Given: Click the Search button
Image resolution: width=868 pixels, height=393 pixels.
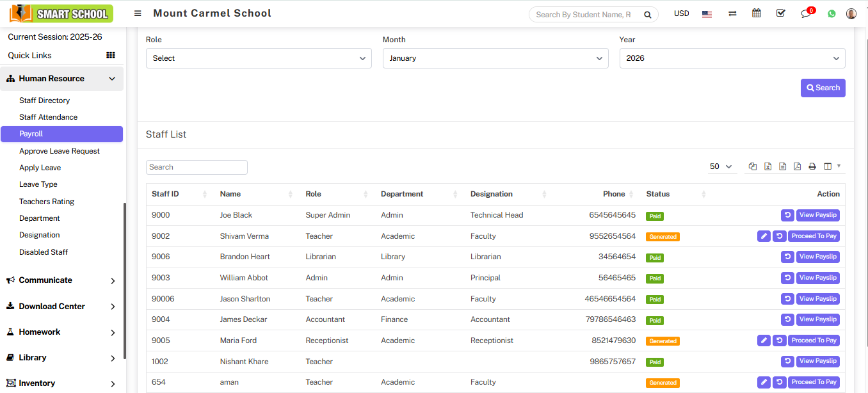Looking at the screenshot, I should (x=823, y=88).
